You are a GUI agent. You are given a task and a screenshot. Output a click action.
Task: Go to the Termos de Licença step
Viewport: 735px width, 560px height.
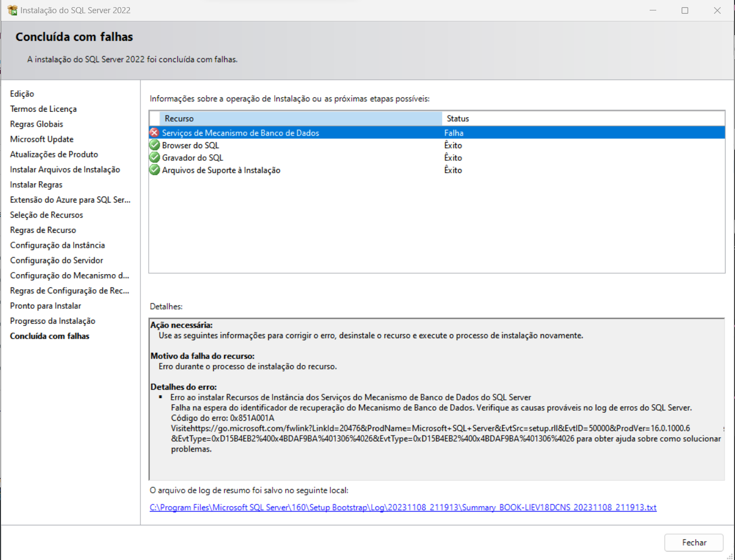pyautogui.click(x=43, y=109)
